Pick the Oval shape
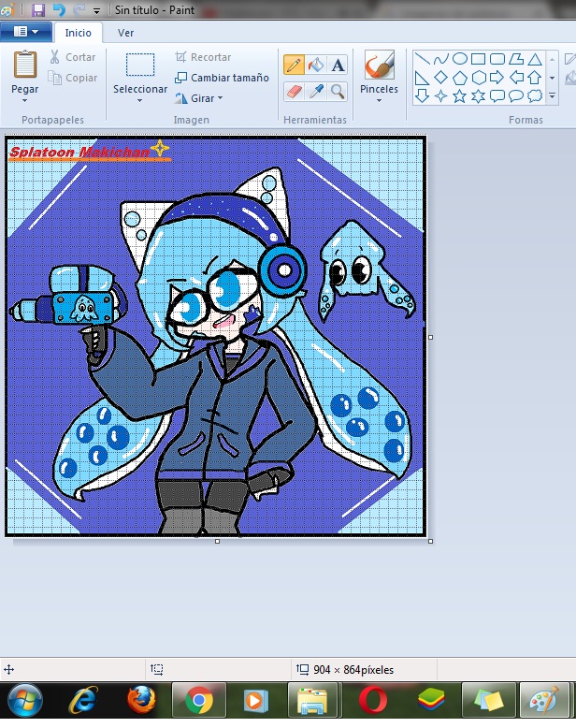The image size is (576, 728). pos(460,59)
